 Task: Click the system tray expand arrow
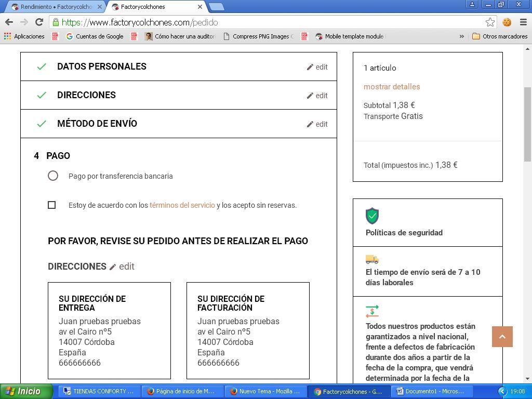[x=502, y=392]
